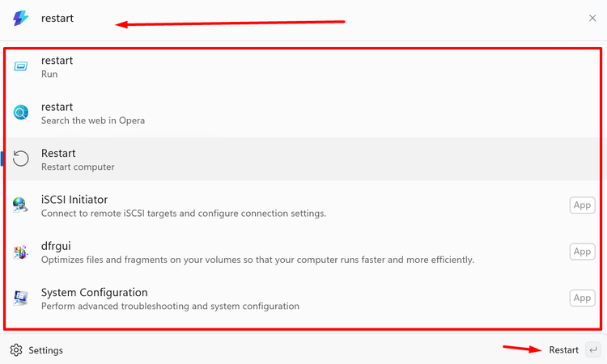This screenshot has width=607, height=364.
Task: Select the 'restart Run' result
Action: coord(303,67)
